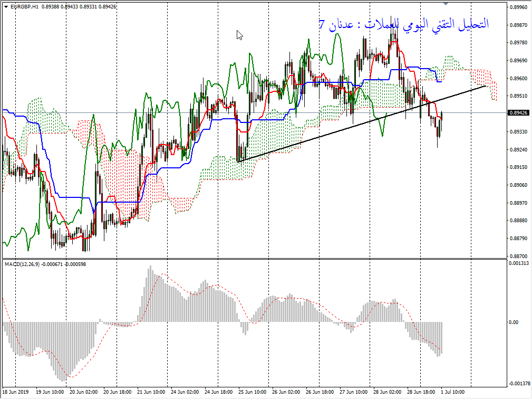Click the 26 Jun 02:00 time label
Viewport: 532px width, 399px height.
(286, 392)
